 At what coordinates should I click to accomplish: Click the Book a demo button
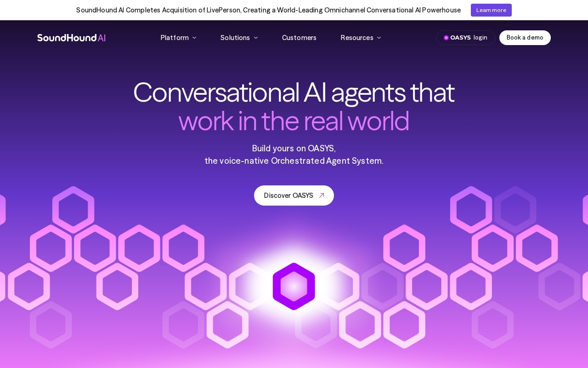525,38
